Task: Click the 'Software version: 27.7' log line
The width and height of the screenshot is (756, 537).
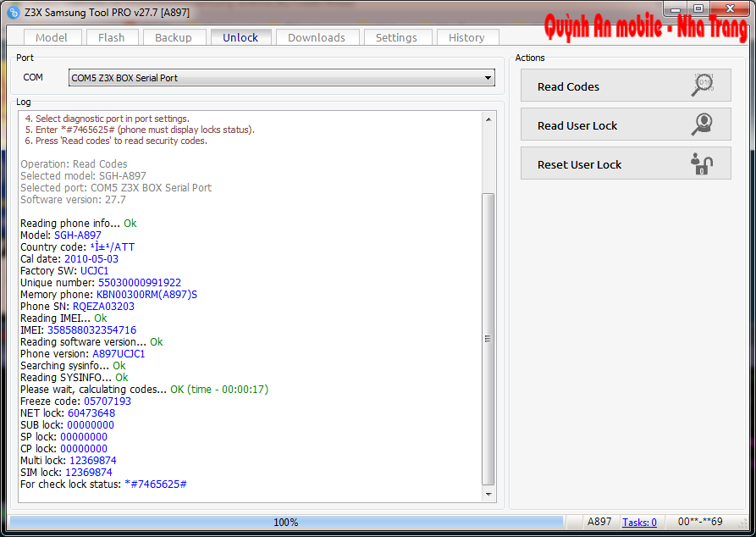Action: click(74, 200)
